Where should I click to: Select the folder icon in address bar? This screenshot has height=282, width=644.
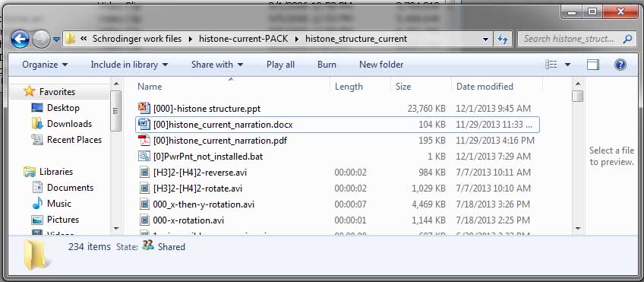point(70,39)
